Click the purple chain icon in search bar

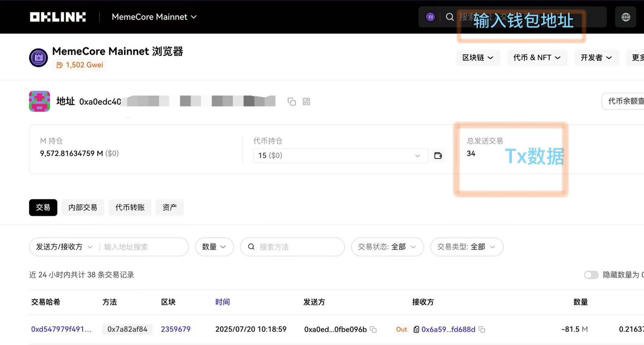pyautogui.click(x=430, y=17)
